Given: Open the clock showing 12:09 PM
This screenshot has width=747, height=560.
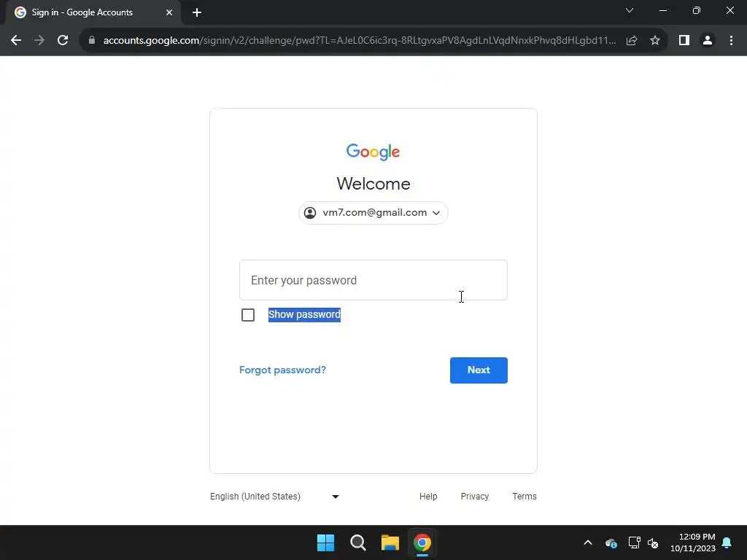Looking at the screenshot, I should (x=693, y=542).
